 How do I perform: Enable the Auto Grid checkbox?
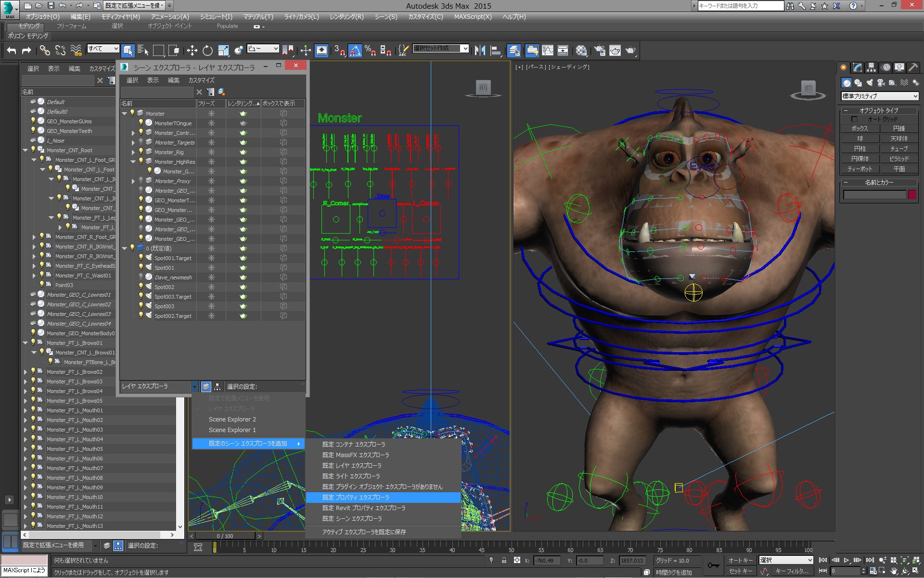coord(854,119)
